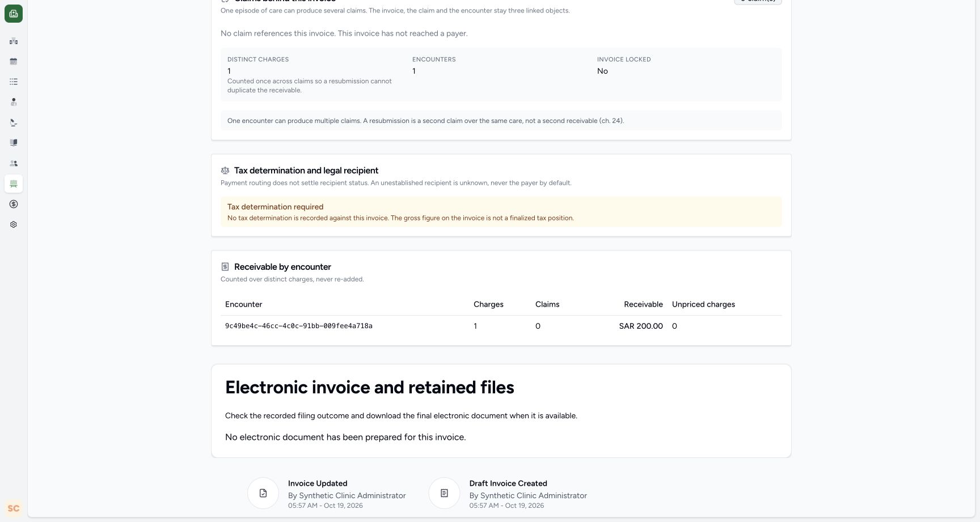Click the No claim references this invoice message
980x522 pixels.
pyautogui.click(x=344, y=33)
